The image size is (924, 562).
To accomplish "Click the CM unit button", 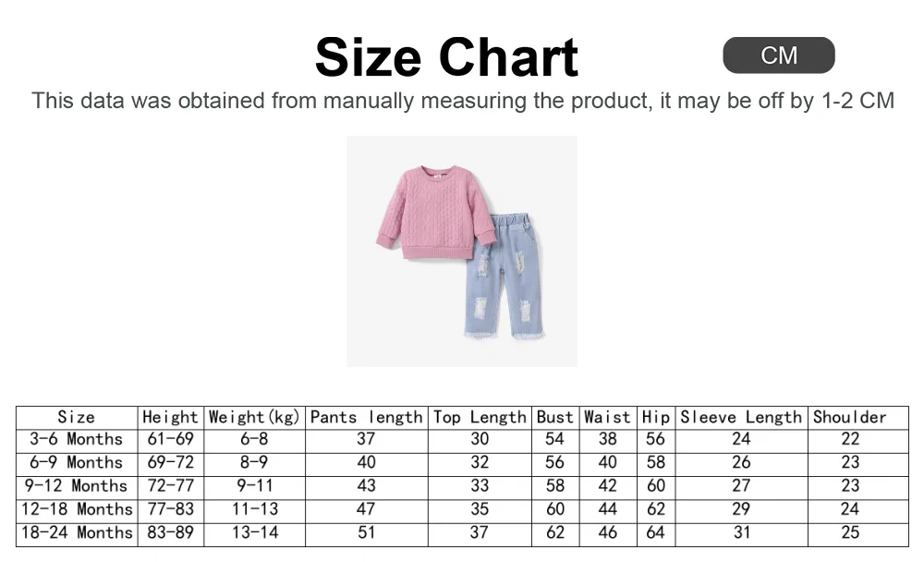I will (x=778, y=55).
